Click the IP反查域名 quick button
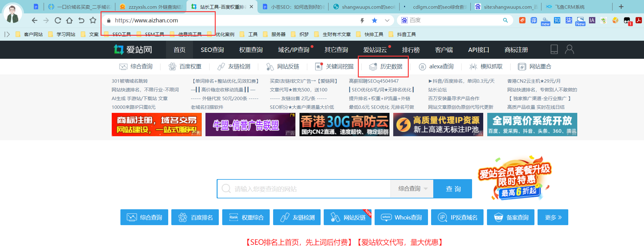 coord(457,217)
